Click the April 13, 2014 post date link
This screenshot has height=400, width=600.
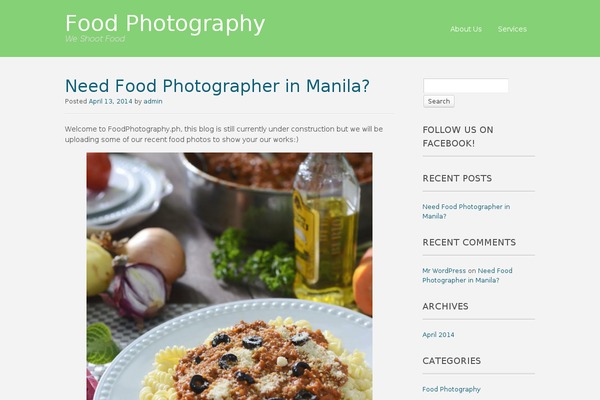pos(110,101)
